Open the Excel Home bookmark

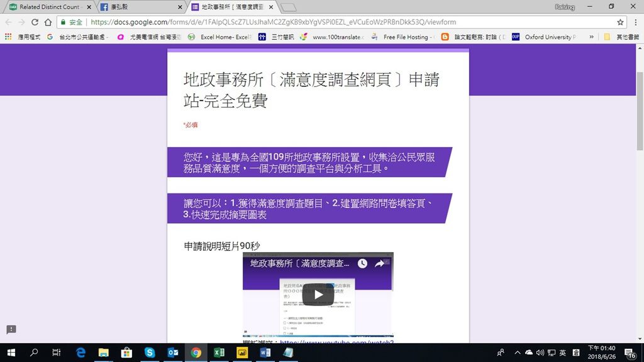pos(219,37)
